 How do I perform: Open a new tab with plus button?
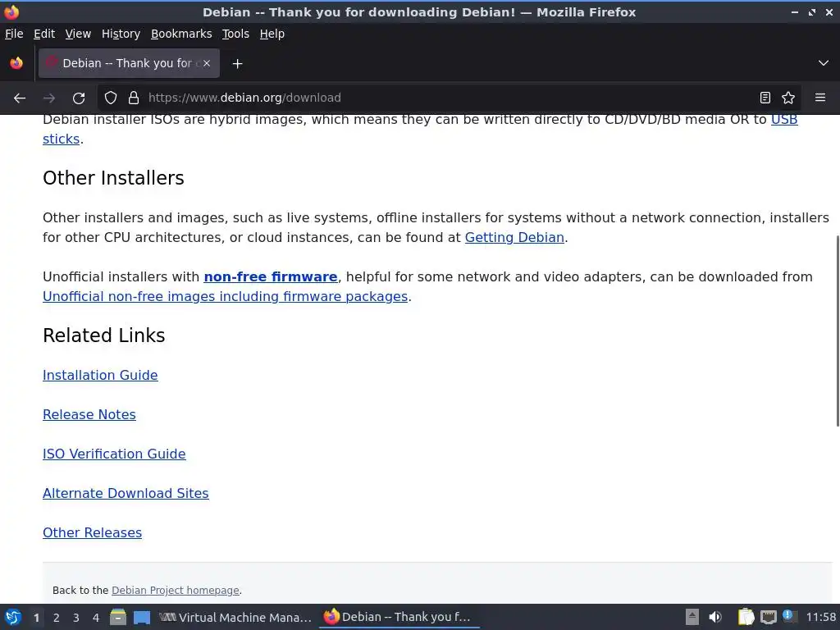tap(237, 64)
